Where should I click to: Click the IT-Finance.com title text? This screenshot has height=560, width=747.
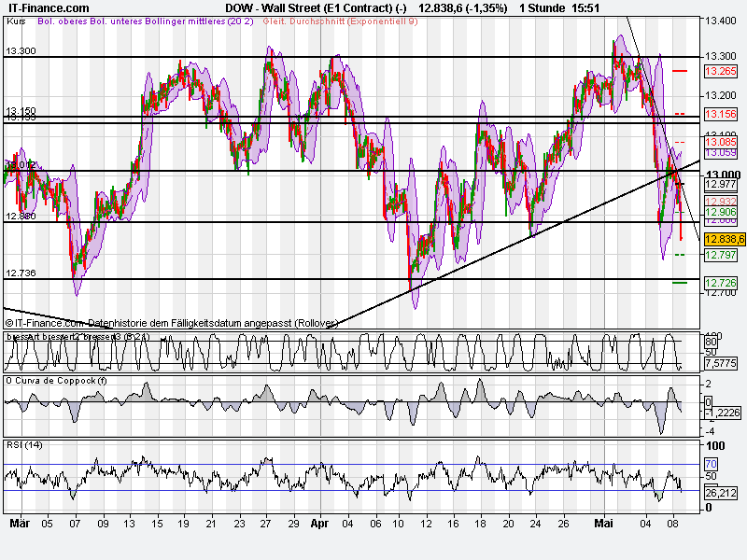[x=49, y=8]
